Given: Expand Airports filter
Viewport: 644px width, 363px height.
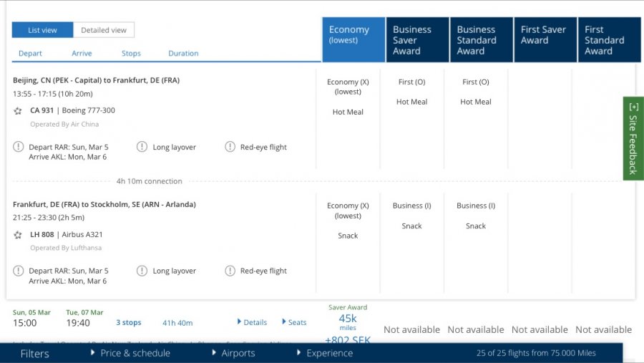Looking at the screenshot, I should 233,353.
